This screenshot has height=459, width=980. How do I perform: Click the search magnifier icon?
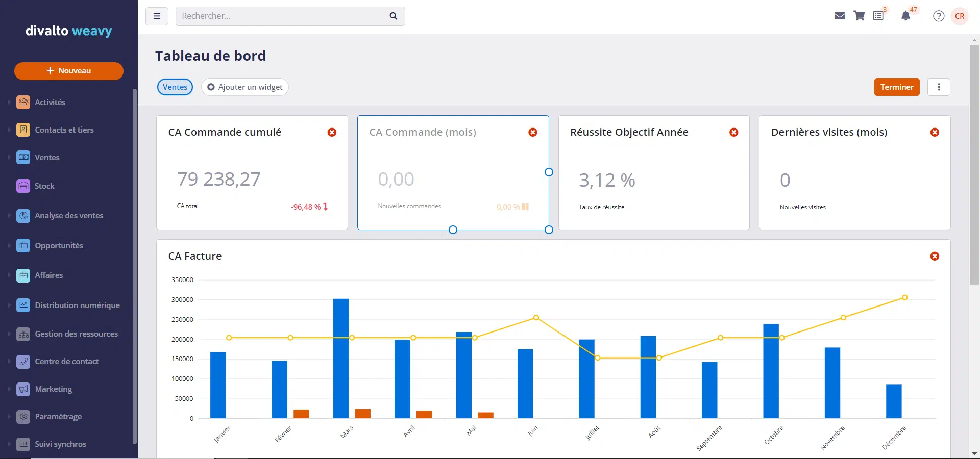click(393, 16)
